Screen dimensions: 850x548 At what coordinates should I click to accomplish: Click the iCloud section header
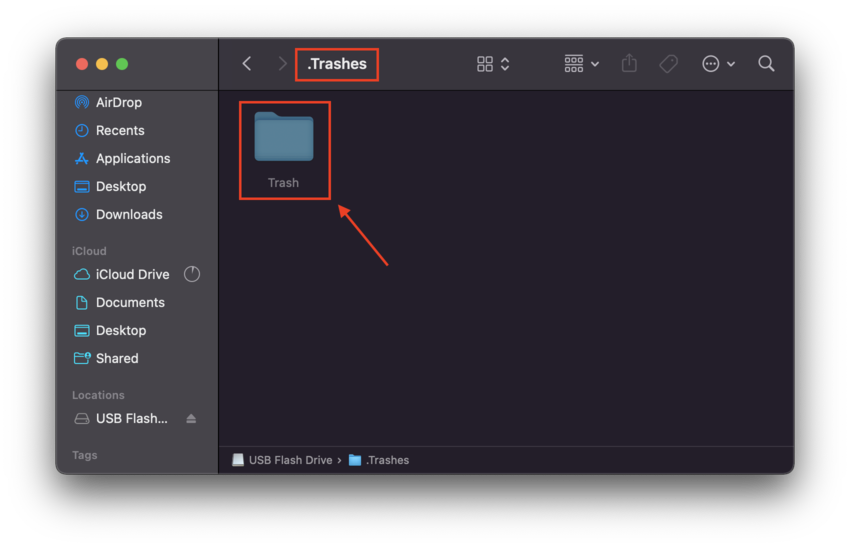pos(89,251)
